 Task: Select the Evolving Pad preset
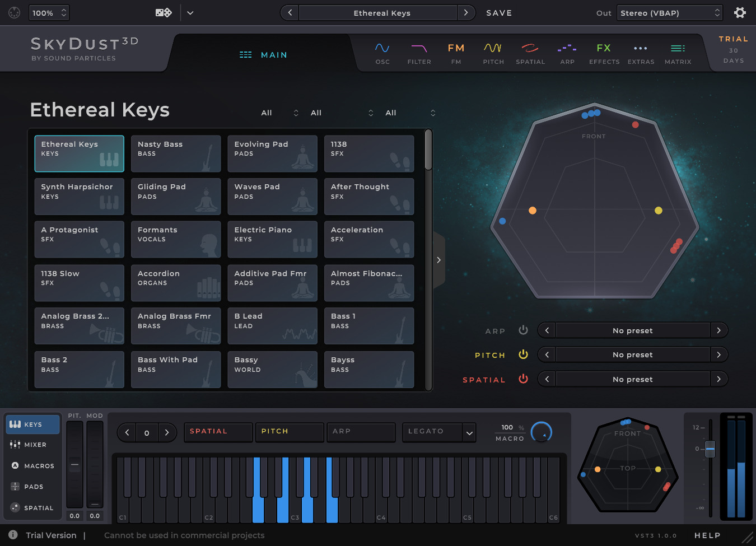(272, 153)
